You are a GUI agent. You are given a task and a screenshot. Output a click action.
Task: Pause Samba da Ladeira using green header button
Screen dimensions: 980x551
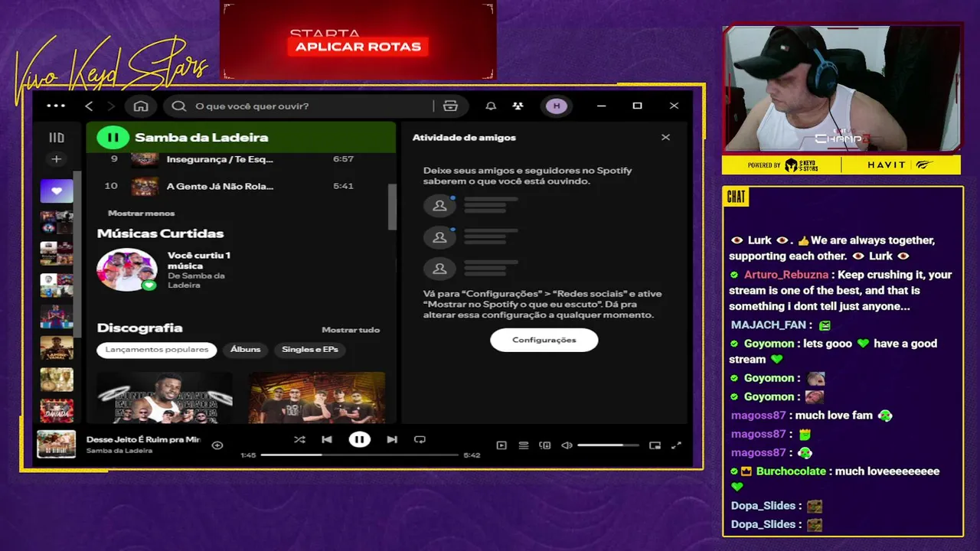pyautogui.click(x=113, y=138)
